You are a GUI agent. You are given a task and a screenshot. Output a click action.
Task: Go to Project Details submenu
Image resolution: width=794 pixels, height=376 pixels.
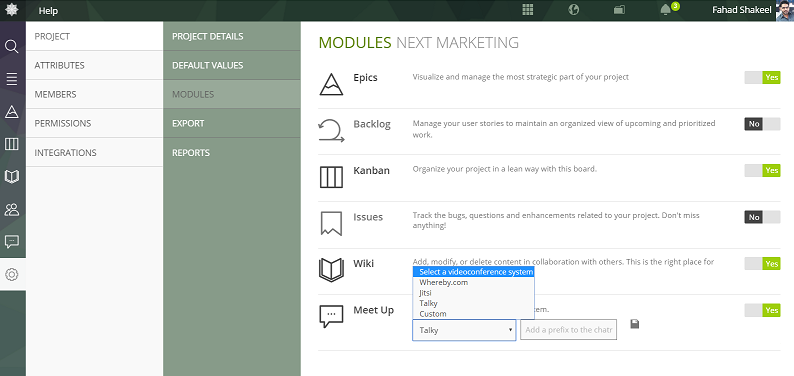pos(232,36)
